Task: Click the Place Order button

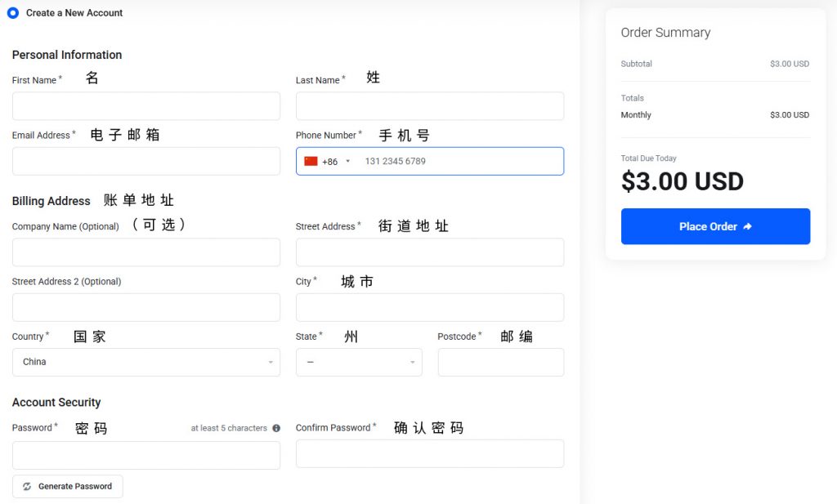Action: (715, 226)
